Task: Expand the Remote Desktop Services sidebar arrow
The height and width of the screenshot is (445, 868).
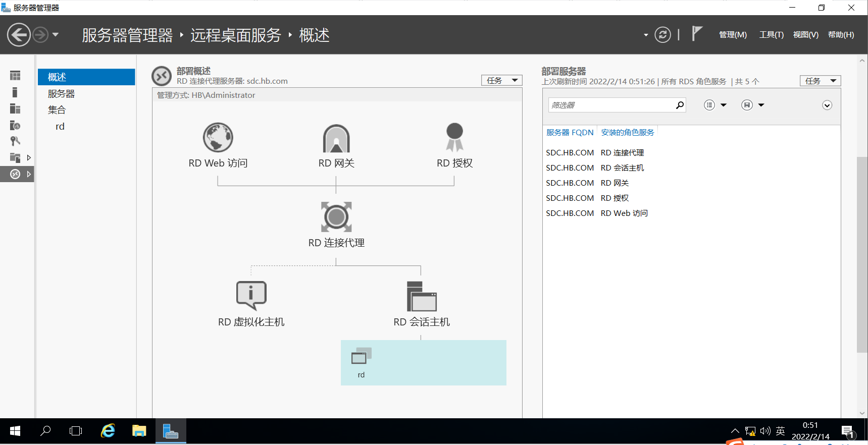Action: click(x=29, y=174)
